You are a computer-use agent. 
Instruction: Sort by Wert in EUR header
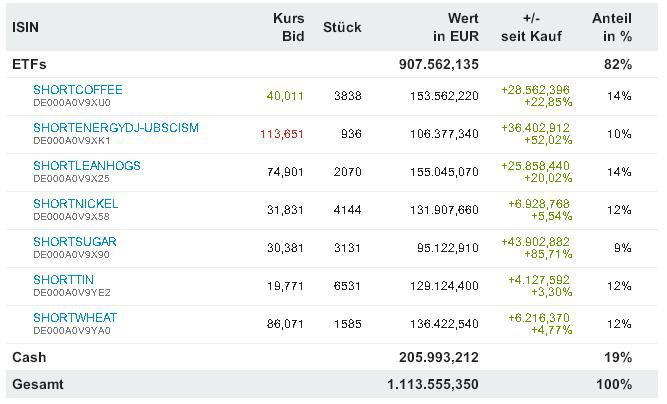(455, 27)
